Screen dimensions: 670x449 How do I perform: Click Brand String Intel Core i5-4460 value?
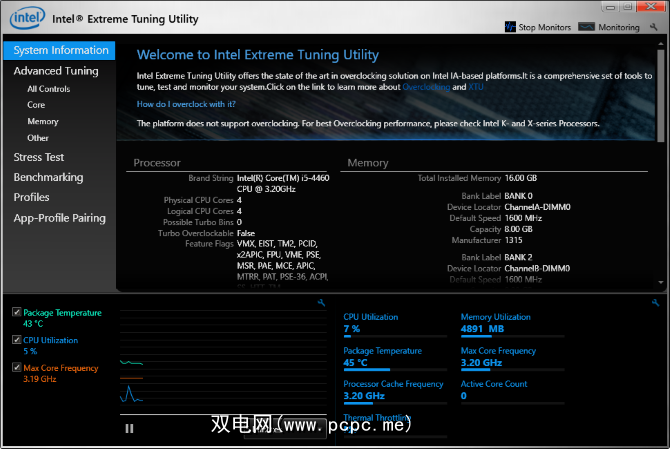[283, 183]
